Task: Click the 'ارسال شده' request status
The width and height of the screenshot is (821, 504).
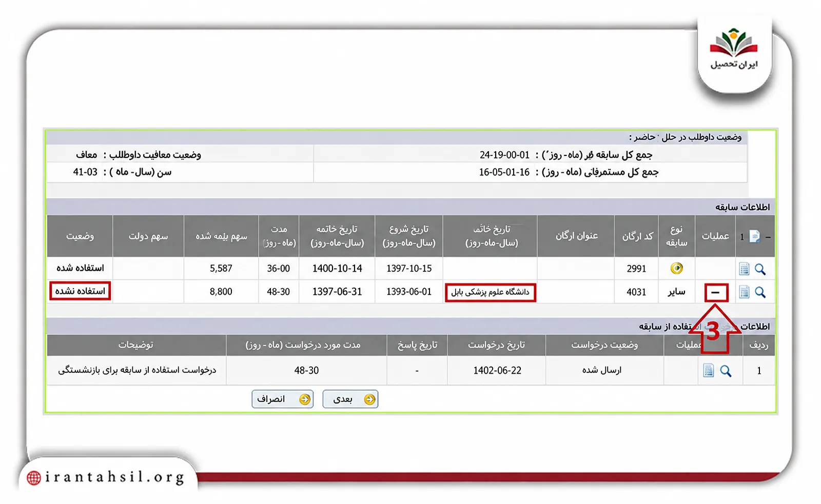Action: (601, 370)
